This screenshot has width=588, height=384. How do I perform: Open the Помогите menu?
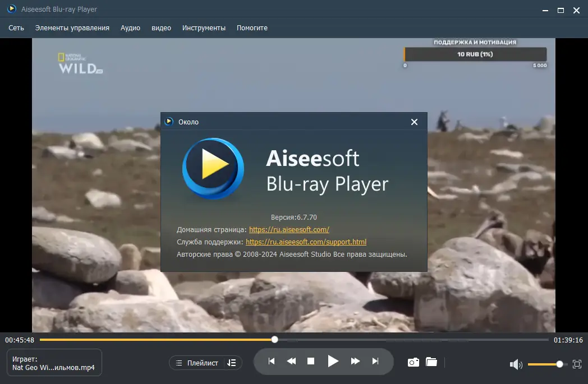coord(252,27)
